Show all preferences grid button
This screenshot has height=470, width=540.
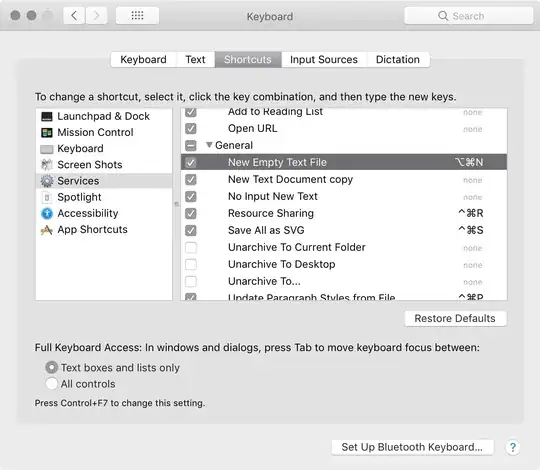pos(137,15)
